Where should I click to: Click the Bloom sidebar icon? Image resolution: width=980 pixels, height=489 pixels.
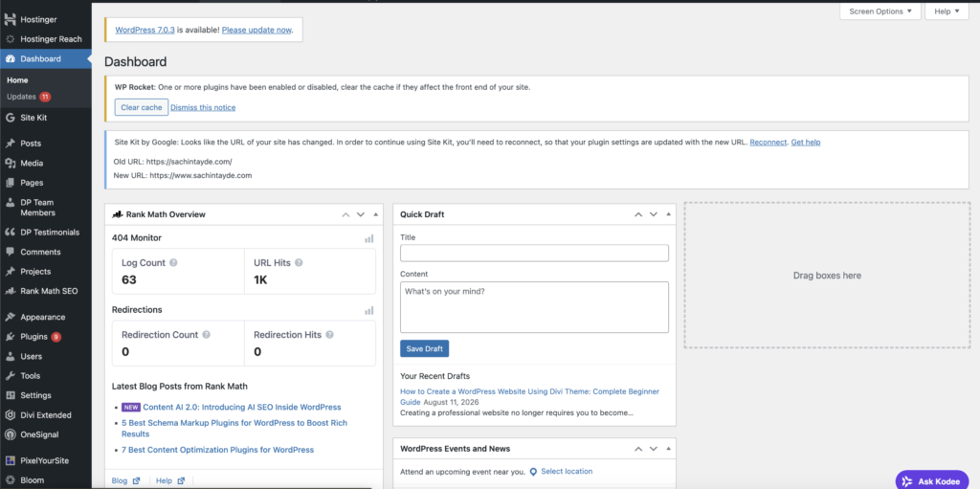tap(10, 480)
